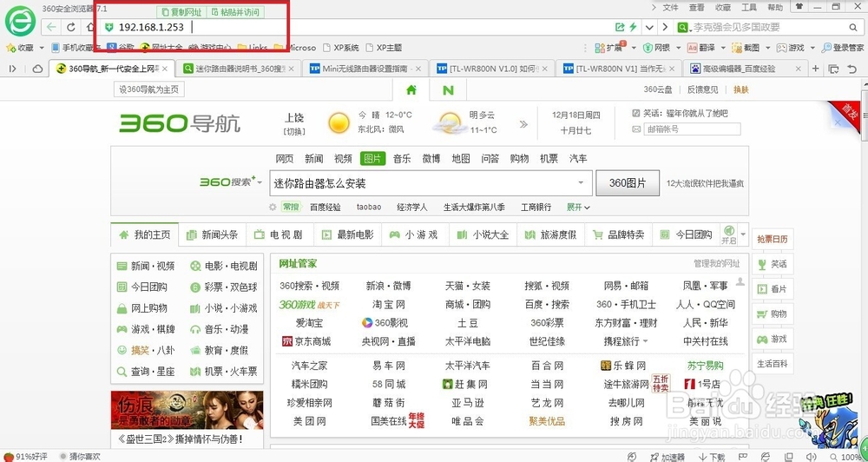Click the lightning speed mode icon
The width and height of the screenshot is (868, 462).
[x=632, y=27]
